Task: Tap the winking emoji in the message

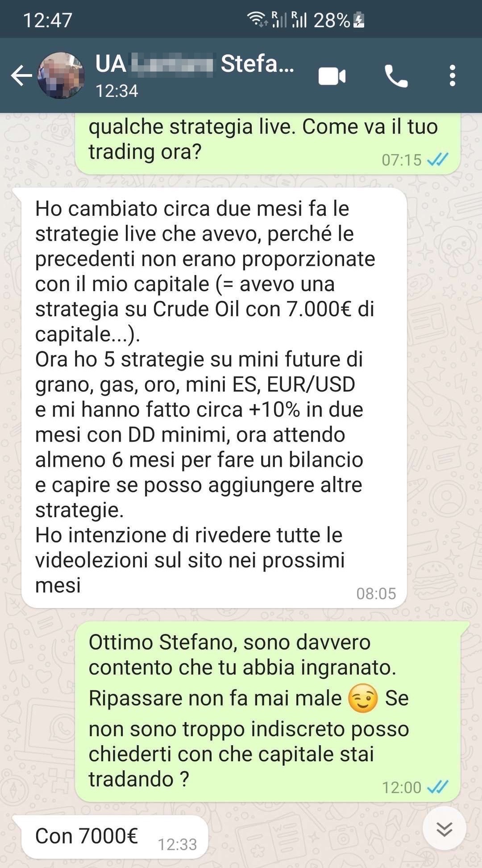Action: click(x=363, y=698)
